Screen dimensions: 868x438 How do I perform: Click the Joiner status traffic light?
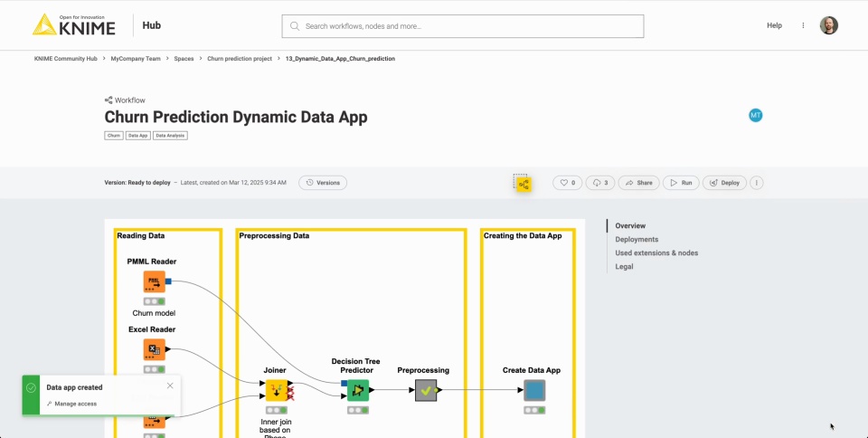[277, 410]
